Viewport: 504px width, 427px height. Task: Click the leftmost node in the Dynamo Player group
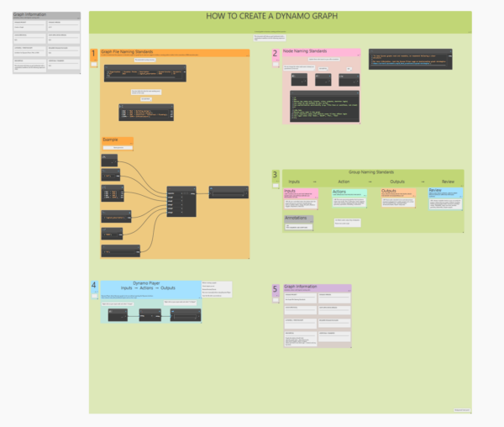coord(118,315)
